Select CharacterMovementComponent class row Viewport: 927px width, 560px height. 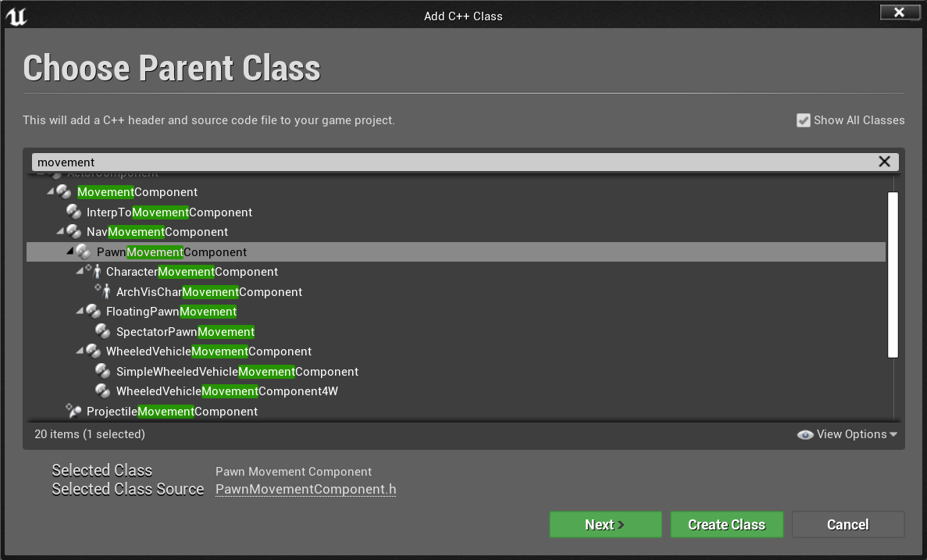[456, 272]
